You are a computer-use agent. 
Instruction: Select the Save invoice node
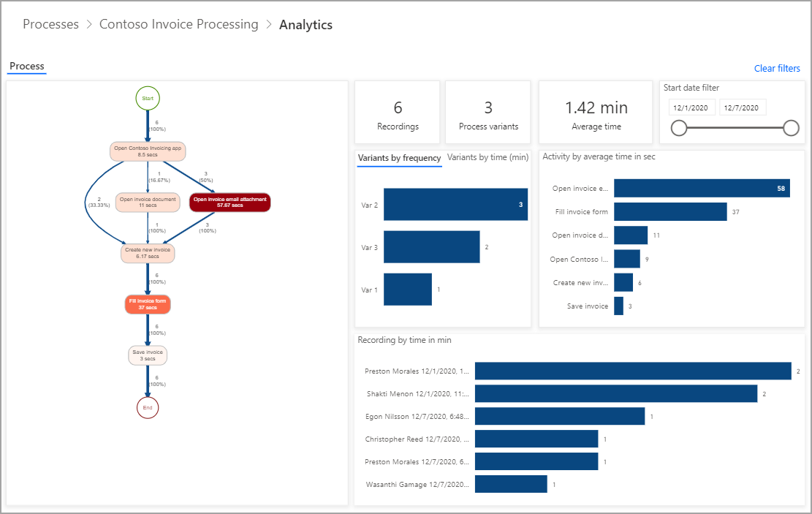coord(147,355)
